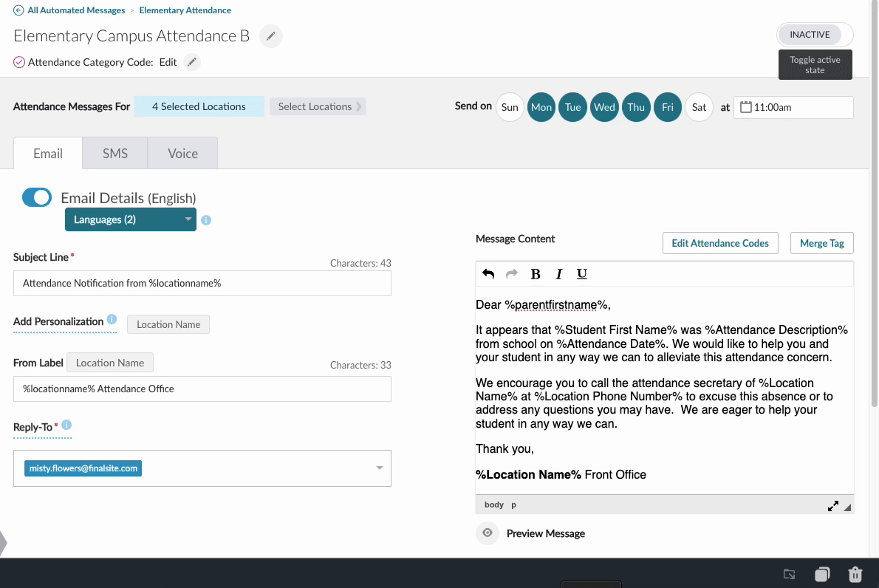Duplicate message using copy icon

point(822,574)
